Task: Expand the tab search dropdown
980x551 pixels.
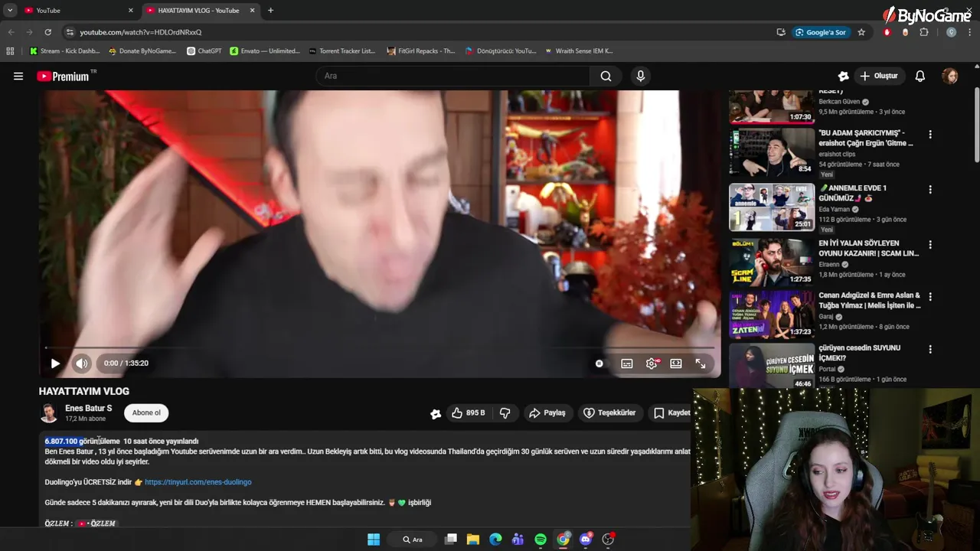Action: click(9, 11)
